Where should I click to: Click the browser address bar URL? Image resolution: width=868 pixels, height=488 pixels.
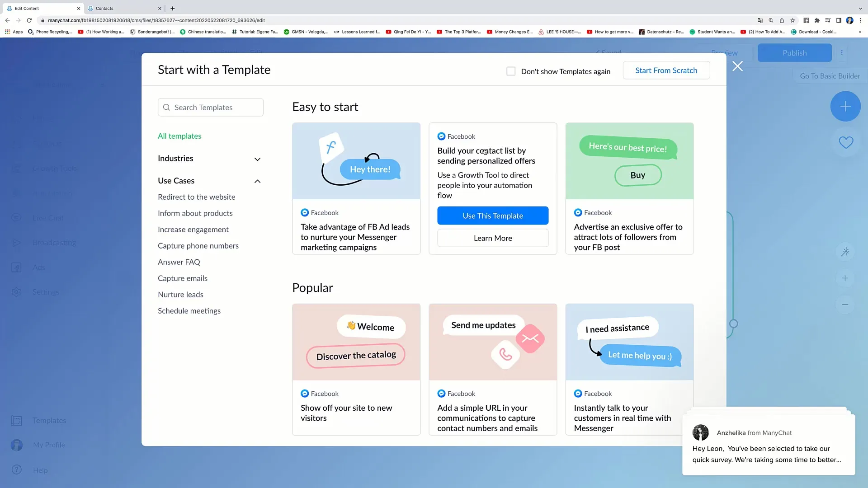point(156,20)
